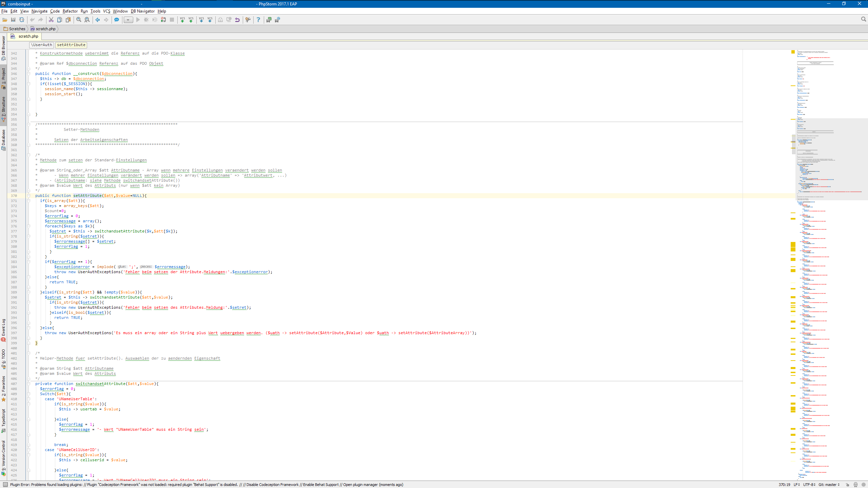Collapse the setAttribute function fold marker

click(x=29, y=196)
